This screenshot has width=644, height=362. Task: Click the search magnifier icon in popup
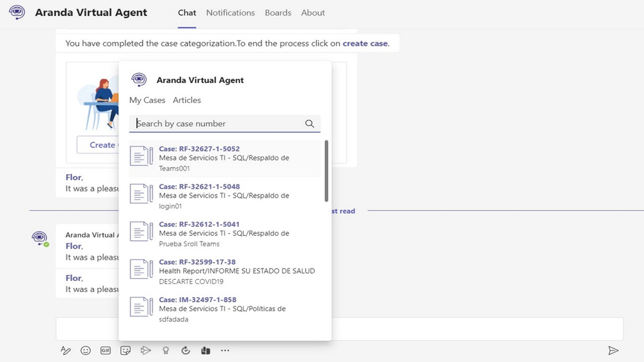[309, 124]
